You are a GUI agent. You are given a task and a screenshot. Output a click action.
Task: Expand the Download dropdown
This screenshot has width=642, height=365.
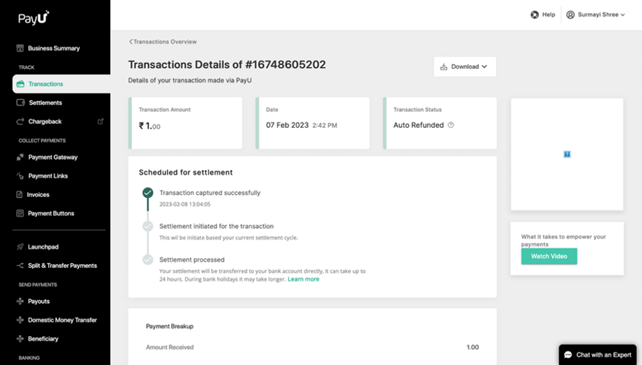point(465,67)
